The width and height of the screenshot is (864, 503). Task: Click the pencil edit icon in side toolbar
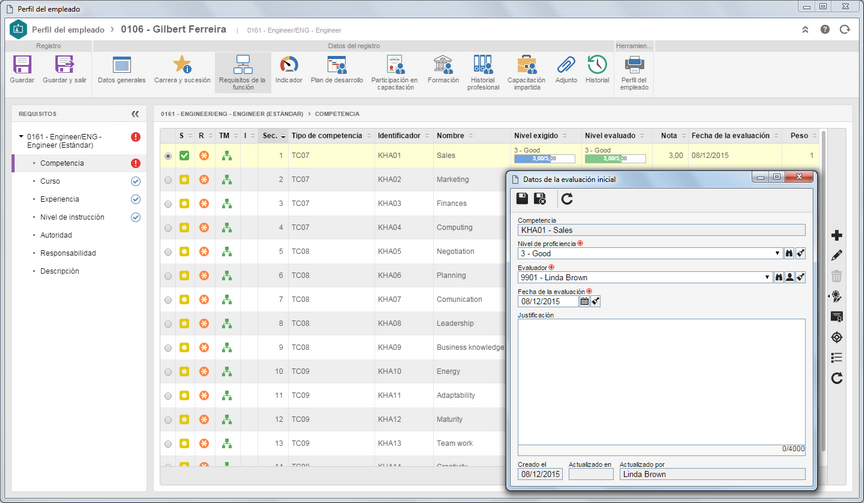(x=836, y=256)
